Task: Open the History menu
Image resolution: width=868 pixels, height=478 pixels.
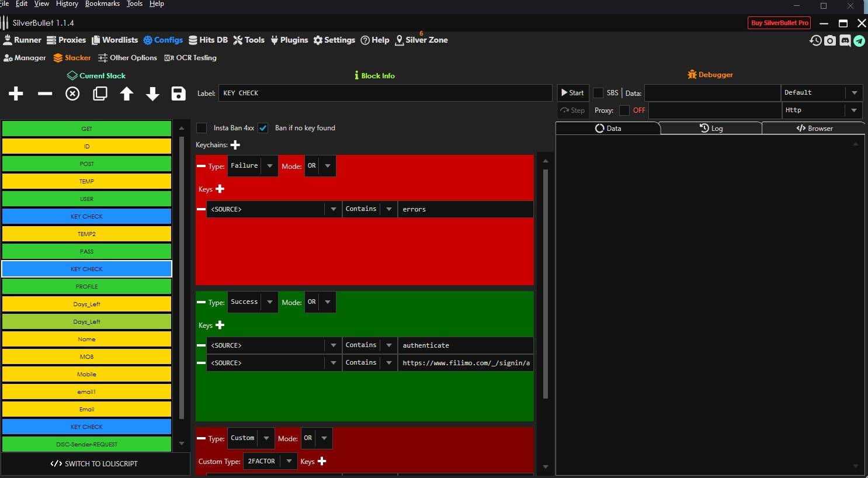Action: click(x=67, y=4)
